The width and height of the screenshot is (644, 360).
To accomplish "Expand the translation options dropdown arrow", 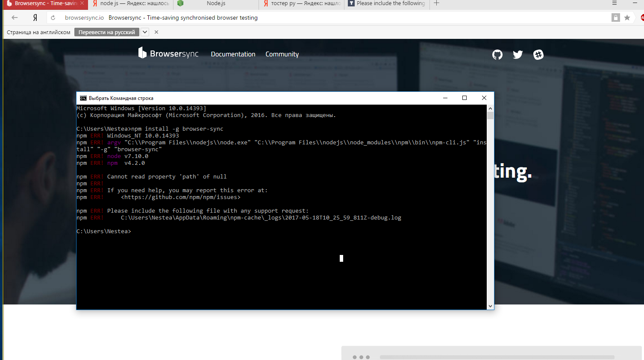I will 145,32.
